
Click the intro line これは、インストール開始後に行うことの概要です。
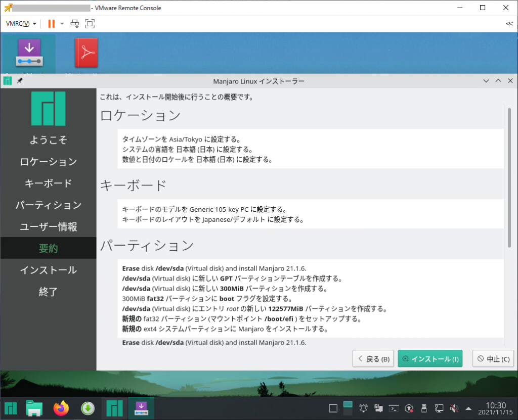pyautogui.click(x=177, y=97)
